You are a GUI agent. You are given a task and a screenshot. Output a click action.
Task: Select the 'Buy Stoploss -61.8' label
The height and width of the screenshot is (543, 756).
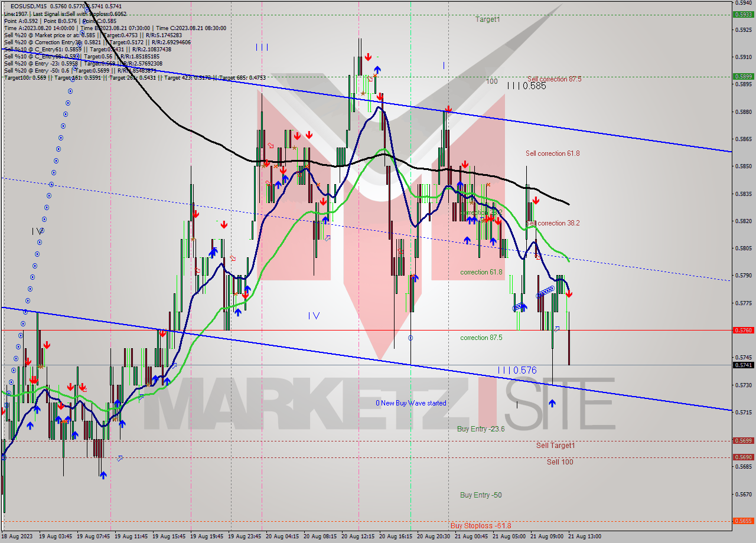pyautogui.click(x=481, y=525)
